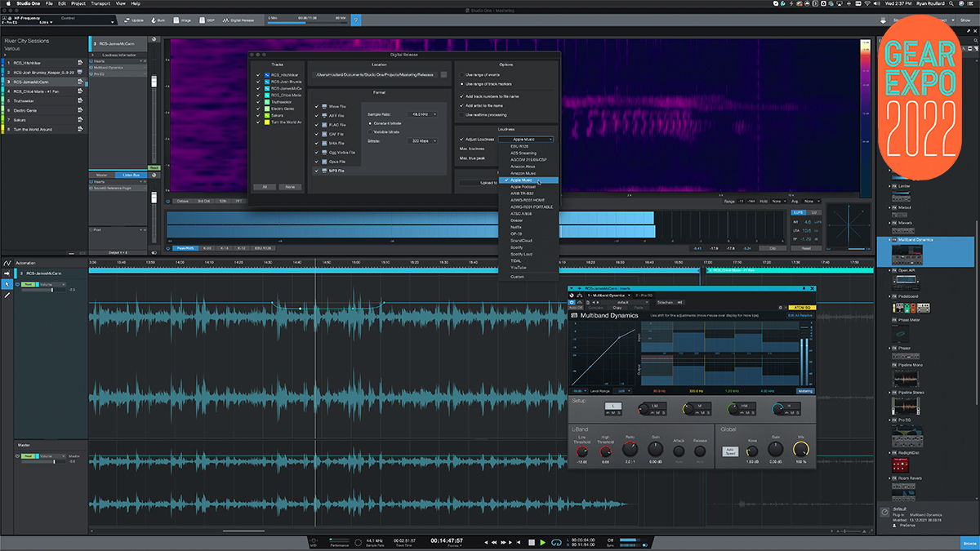Screen dimensions: 980x551
Task: Click the Stop button in the transport
Action: 530,541
